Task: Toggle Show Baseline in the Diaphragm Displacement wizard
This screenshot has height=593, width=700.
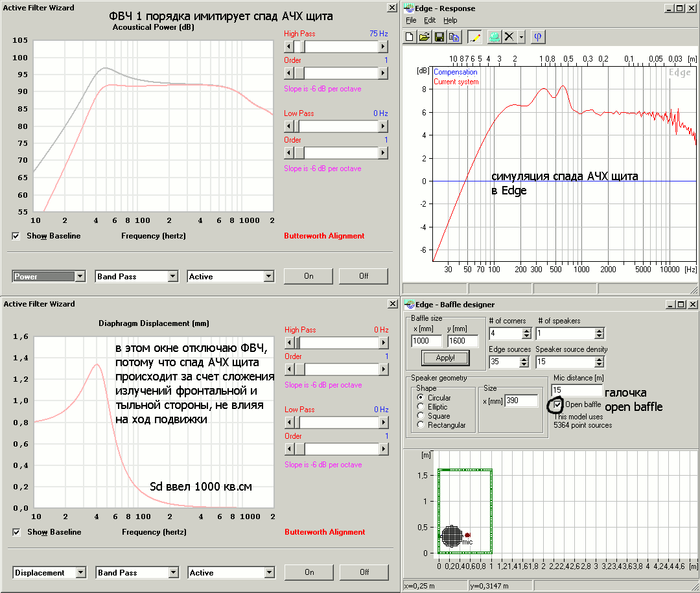Action: pyautogui.click(x=16, y=532)
